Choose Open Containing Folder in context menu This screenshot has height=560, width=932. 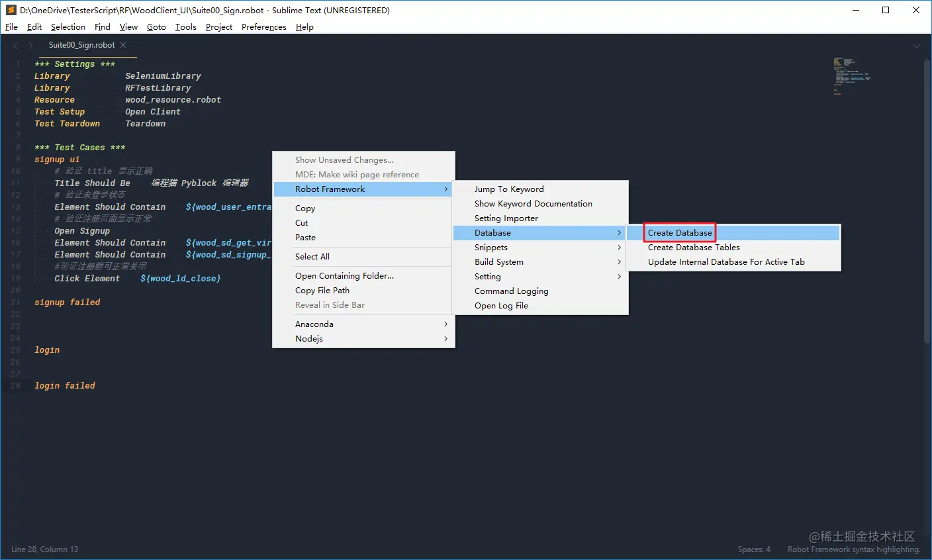tap(363, 276)
